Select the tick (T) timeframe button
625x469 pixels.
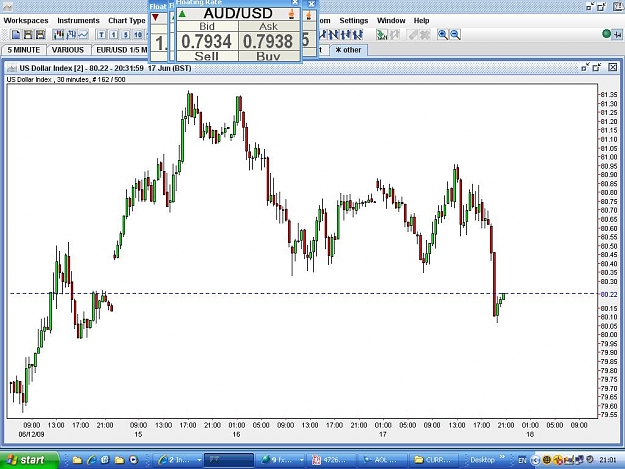click(x=102, y=35)
